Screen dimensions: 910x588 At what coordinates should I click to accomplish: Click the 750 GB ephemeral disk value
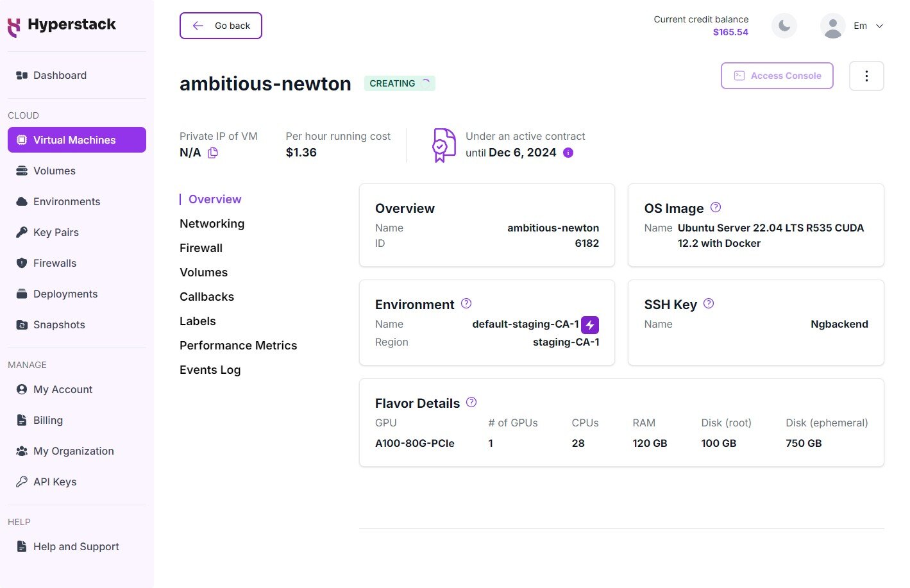tap(804, 444)
